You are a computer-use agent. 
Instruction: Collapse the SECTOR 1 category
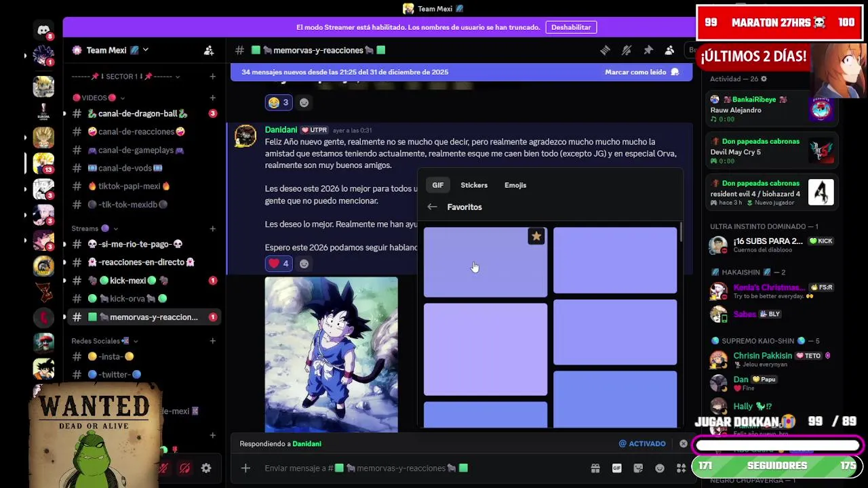(125, 77)
